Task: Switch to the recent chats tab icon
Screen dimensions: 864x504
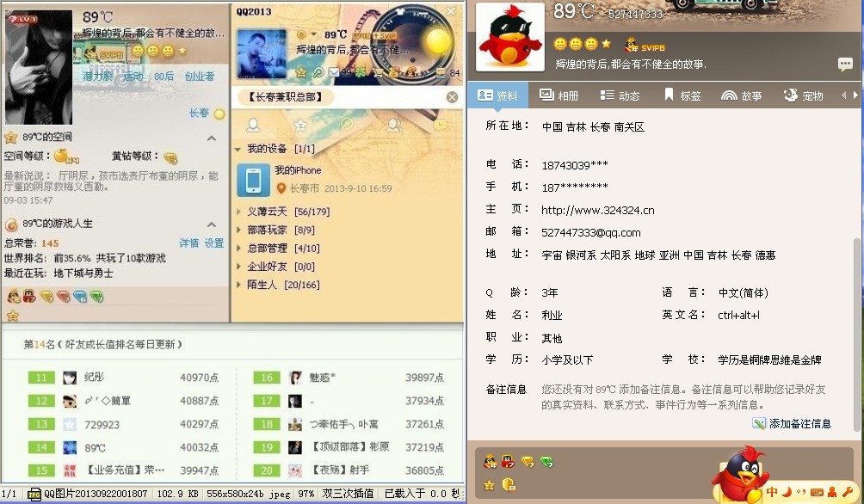Action: [441, 125]
